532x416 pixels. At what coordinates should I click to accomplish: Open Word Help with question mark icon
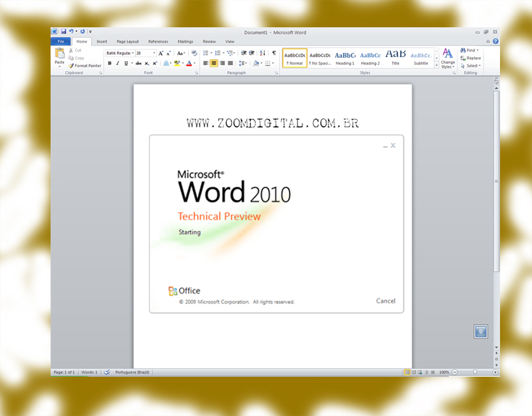[x=495, y=41]
